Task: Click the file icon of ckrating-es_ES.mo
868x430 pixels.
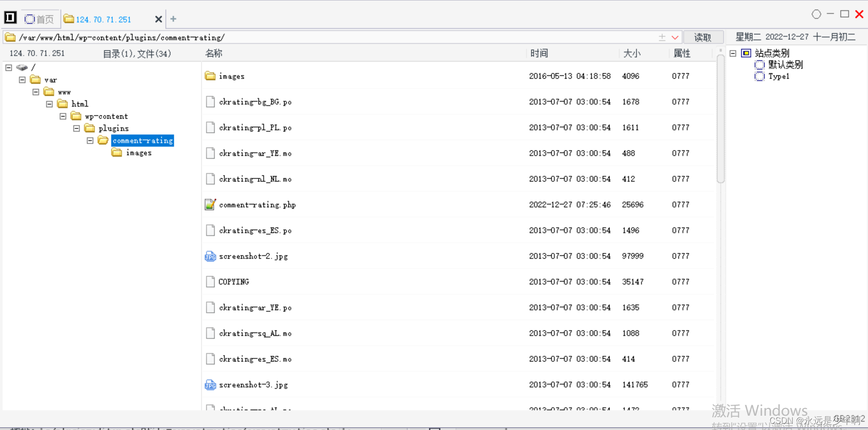Action: [x=210, y=359]
